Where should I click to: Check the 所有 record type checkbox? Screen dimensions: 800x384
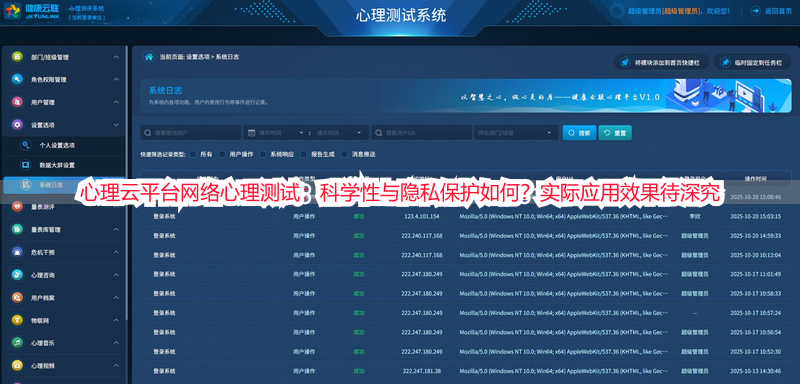193,154
